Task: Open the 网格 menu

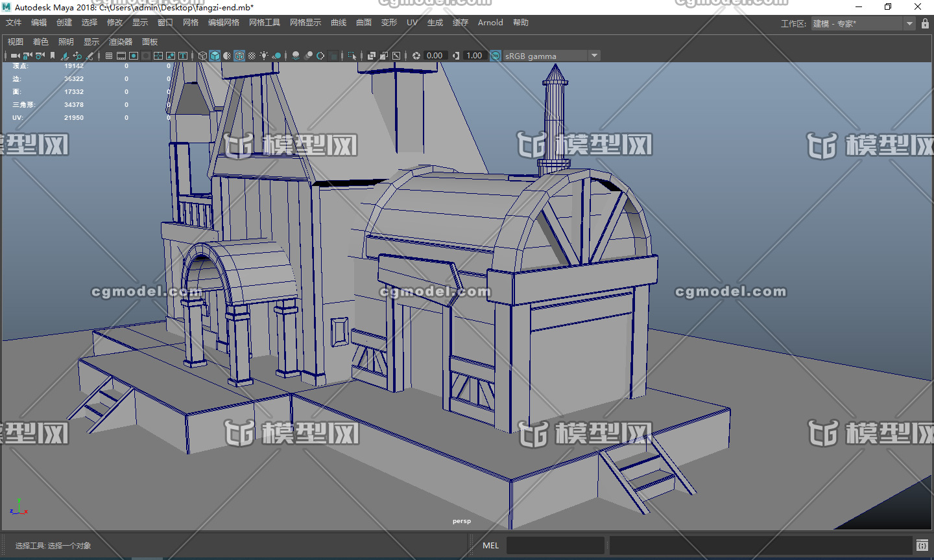Action: pyautogui.click(x=191, y=23)
